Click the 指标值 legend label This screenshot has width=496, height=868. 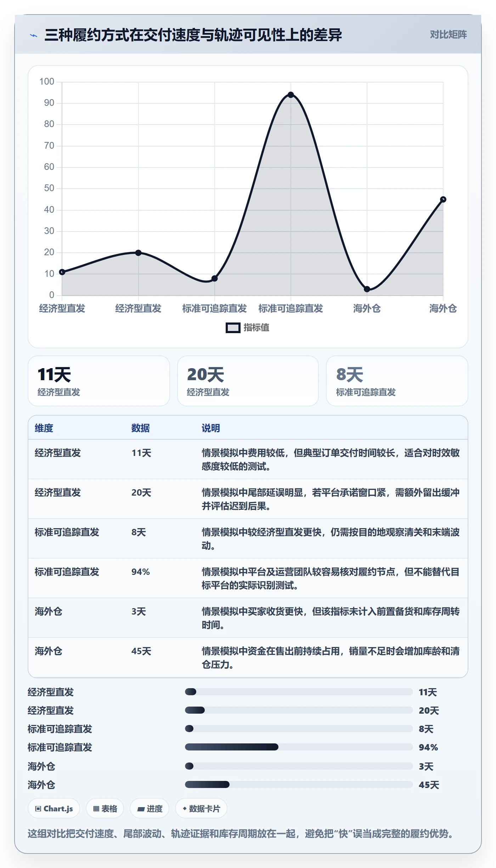[x=257, y=328]
